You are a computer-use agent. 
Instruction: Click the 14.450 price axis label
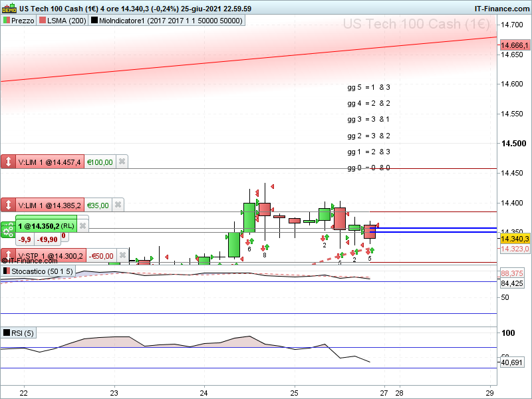click(511, 173)
